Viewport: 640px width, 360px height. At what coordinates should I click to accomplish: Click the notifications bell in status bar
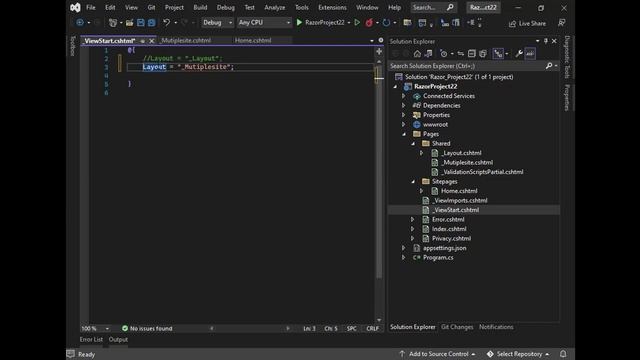coord(563,354)
